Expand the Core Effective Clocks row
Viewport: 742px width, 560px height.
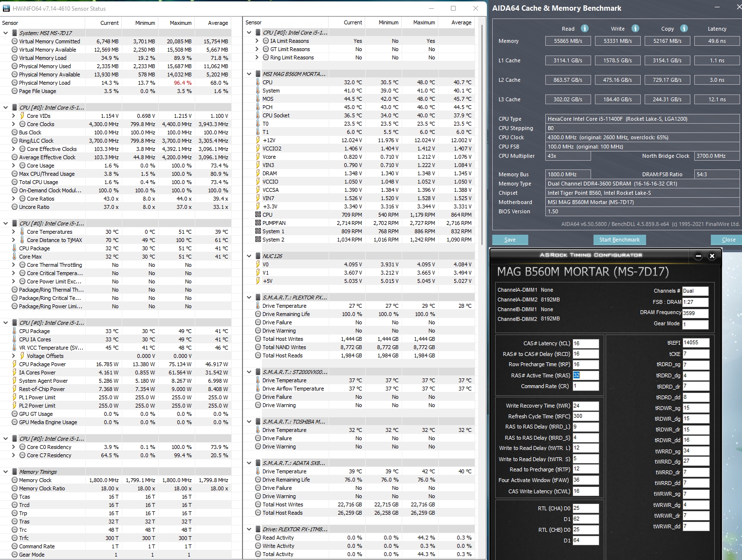tap(13, 149)
